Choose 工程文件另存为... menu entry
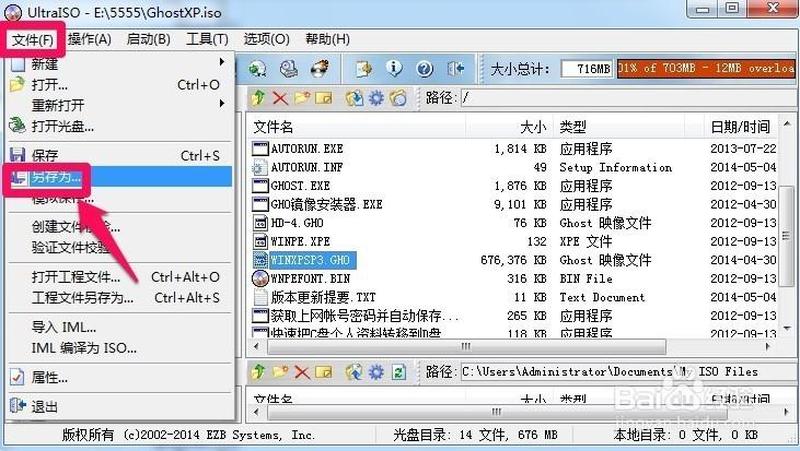800x451 pixels. click(120, 297)
